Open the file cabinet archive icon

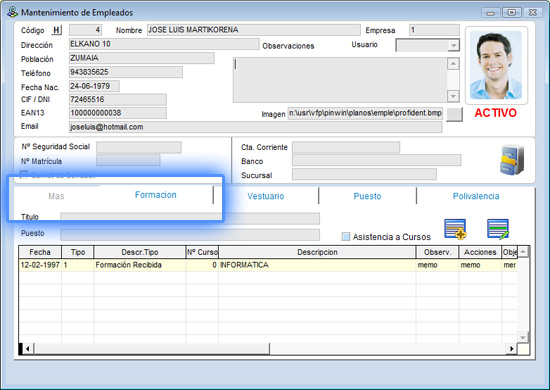[512, 160]
